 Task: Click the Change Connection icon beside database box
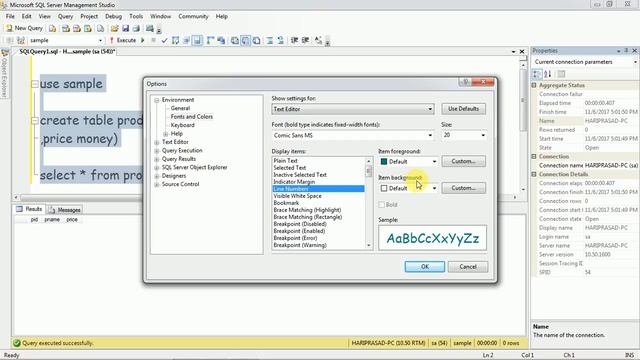click(21, 40)
